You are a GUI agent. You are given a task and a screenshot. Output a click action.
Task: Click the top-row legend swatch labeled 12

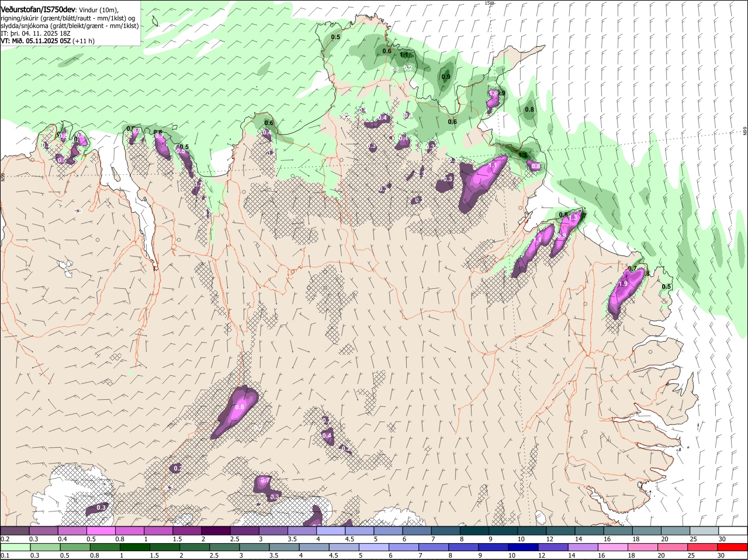click(559, 530)
